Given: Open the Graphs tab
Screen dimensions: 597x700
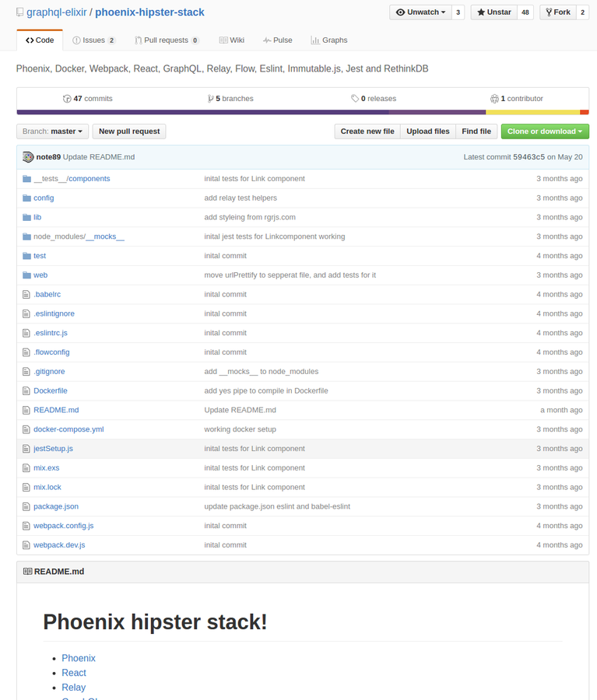Looking at the screenshot, I should [329, 40].
